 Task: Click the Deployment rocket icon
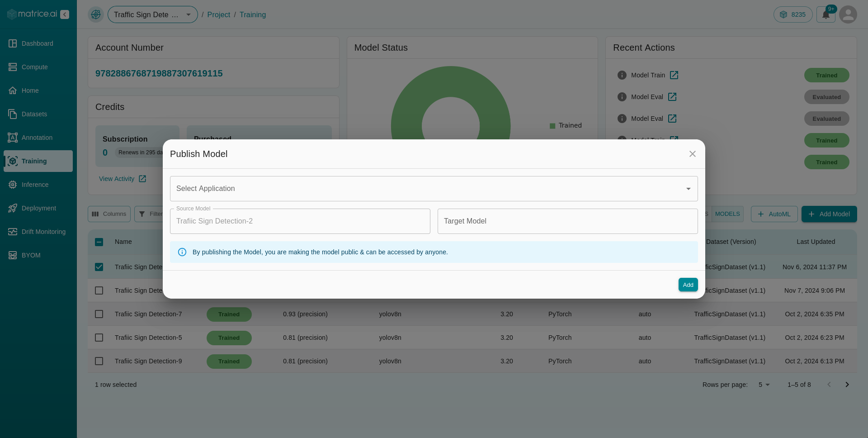13,208
